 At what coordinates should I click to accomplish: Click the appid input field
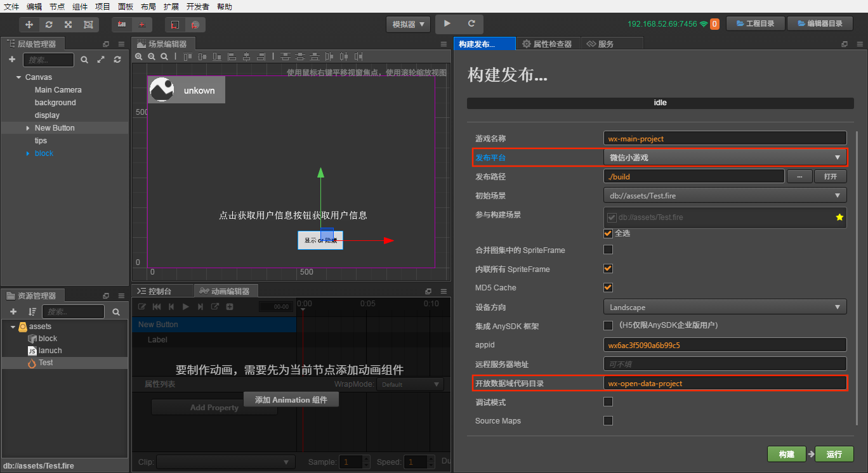pos(725,346)
